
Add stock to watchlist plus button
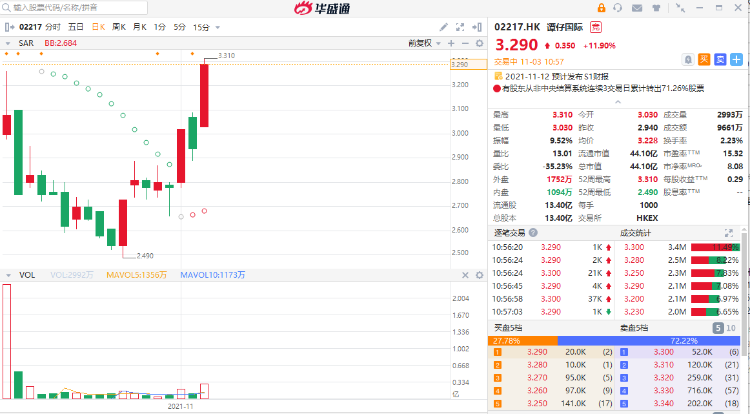737,60
